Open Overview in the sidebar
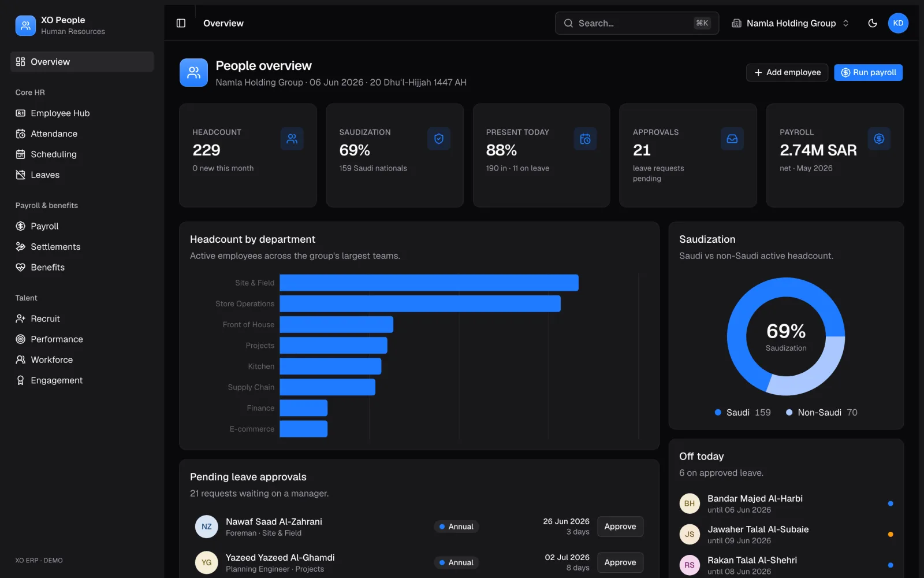The image size is (924, 578). tap(82, 62)
